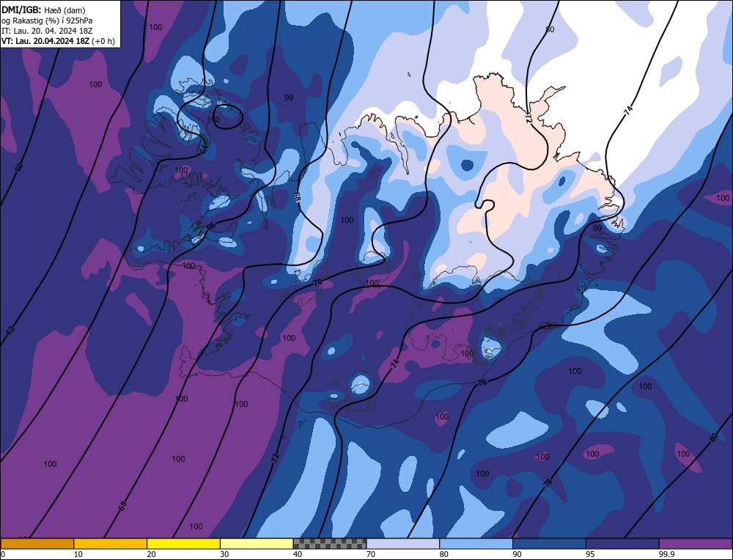Viewport: 733px width, 560px height.
Task: Click the legend tick label '99.9'
Action: point(666,554)
